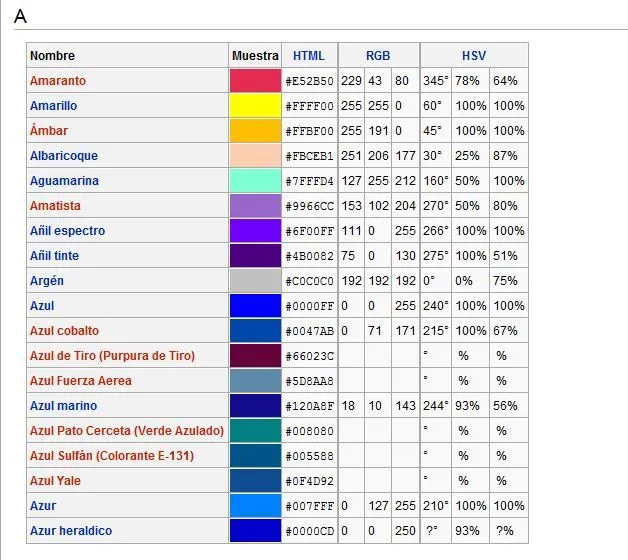The image size is (628, 560).
Task: Open the Azul article link
Action: [42, 306]
